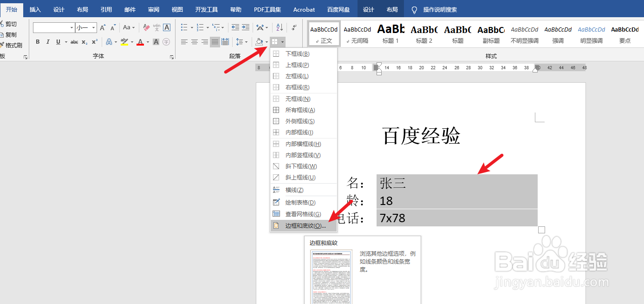This screenshot has height=304, width=644.
Task: Click the 复制 button
Action: [8, 35]
